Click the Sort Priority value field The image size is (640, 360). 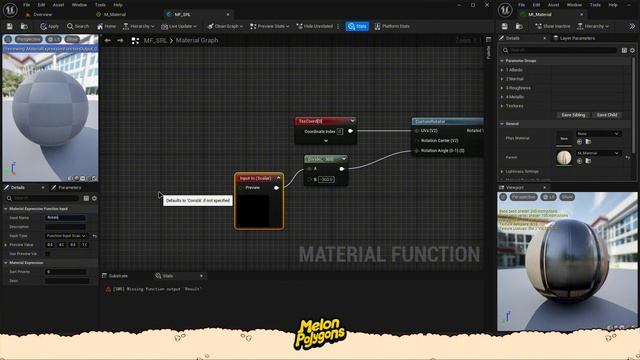(x=65, y=272)
